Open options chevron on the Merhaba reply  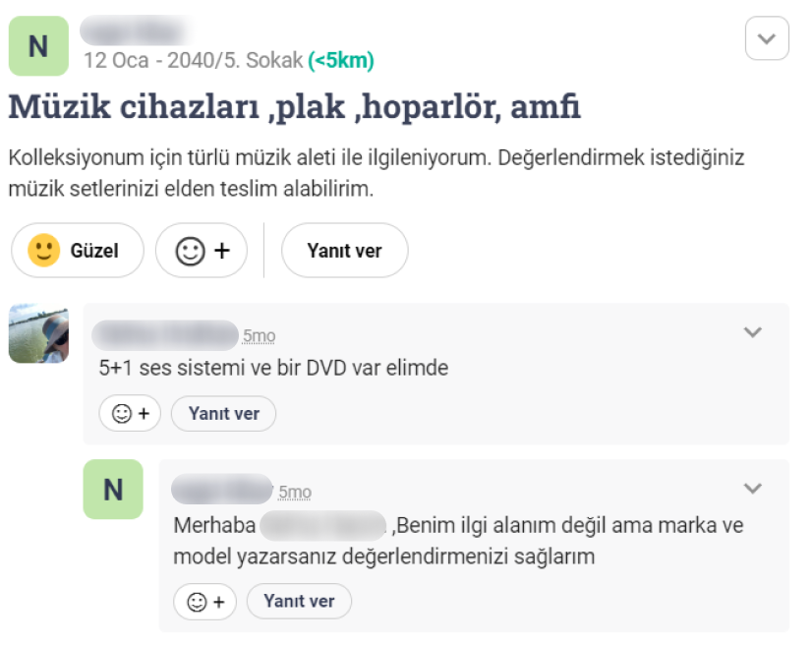(x=752, y=489)
